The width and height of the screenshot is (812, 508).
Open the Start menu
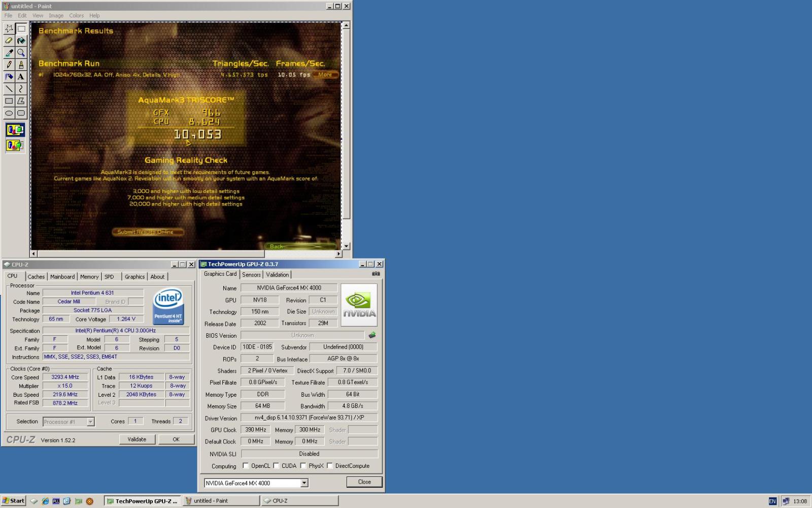coord(13,501)
